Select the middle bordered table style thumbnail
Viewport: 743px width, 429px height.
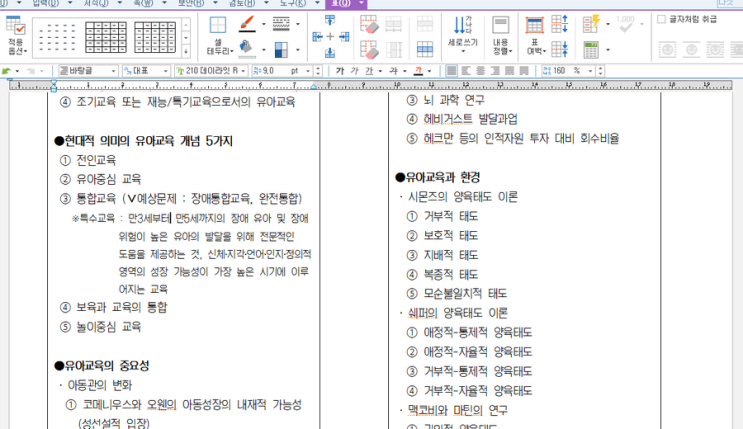[x=106, y=37]
